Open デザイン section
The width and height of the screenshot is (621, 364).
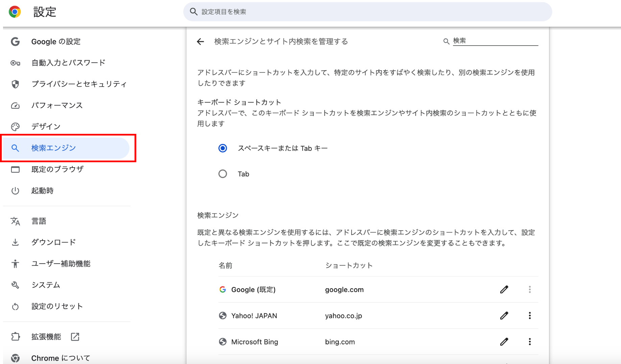pos(46,127)
